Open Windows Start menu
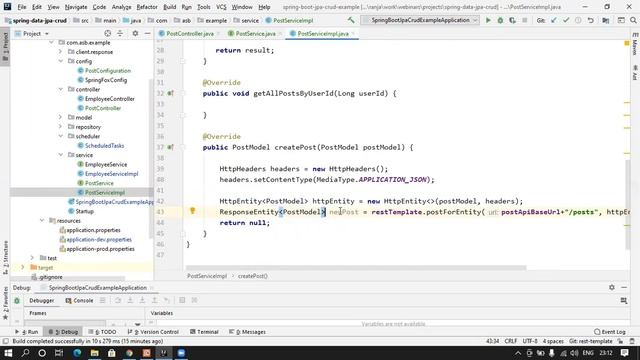 point(8,353)
